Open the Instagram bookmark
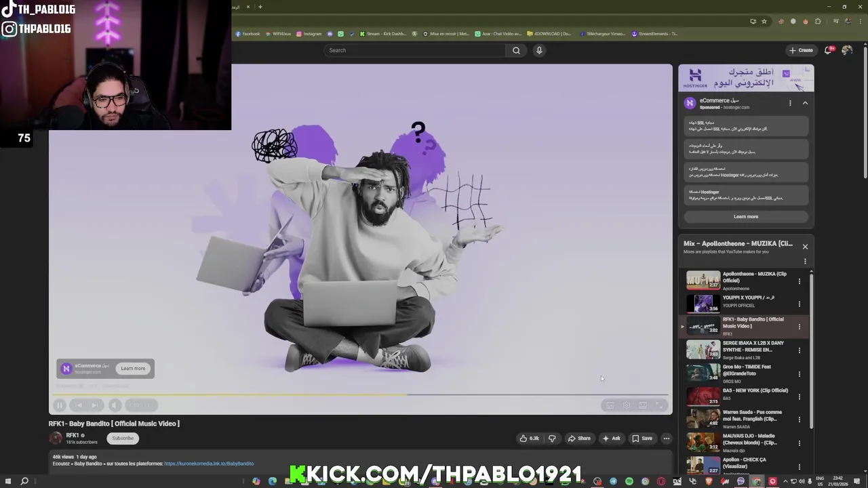Viewport: 868px width, 488px height. click(309, 34)
